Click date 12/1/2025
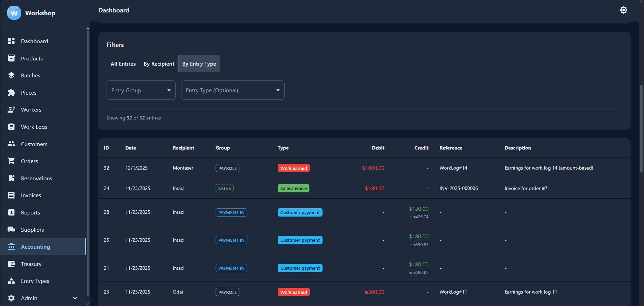 pos(136,168)
